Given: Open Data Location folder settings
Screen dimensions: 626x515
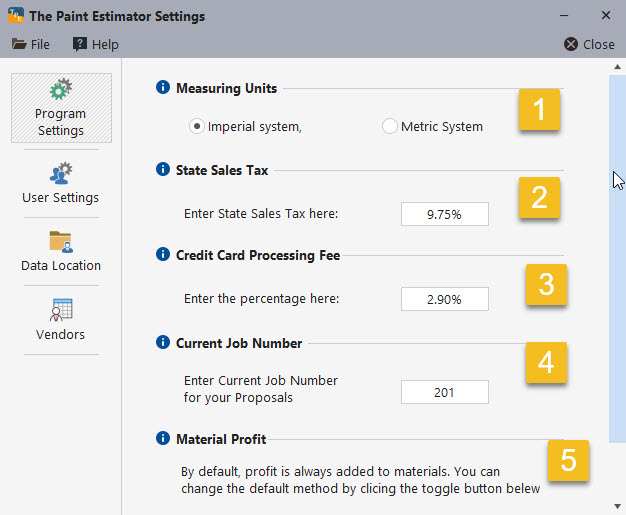Looking at the screenshot, I should coord(60,251).
